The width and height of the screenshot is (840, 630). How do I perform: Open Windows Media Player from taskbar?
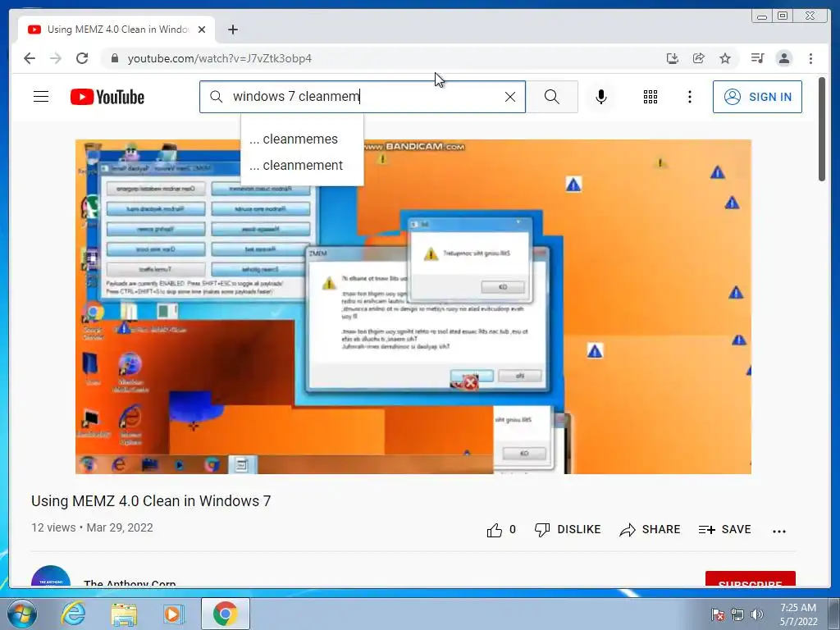pyautogui.click(x=174, y=614)
